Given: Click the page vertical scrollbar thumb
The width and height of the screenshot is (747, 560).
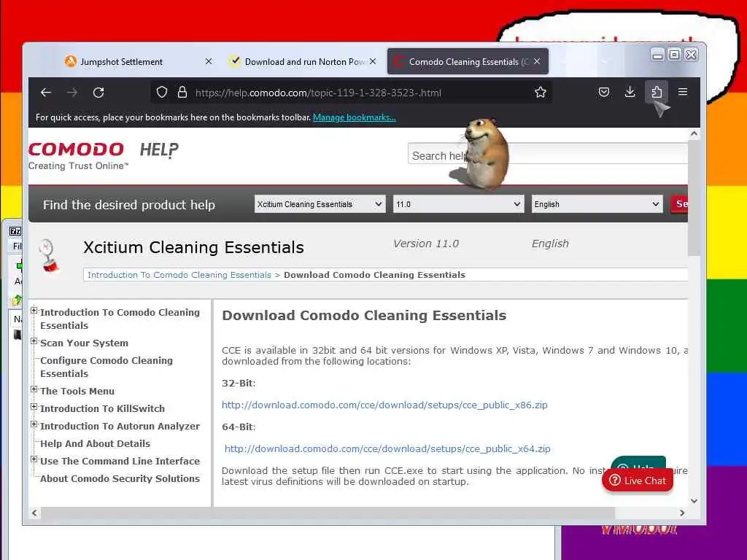Looking at the screenshot, I should [694, 198].
